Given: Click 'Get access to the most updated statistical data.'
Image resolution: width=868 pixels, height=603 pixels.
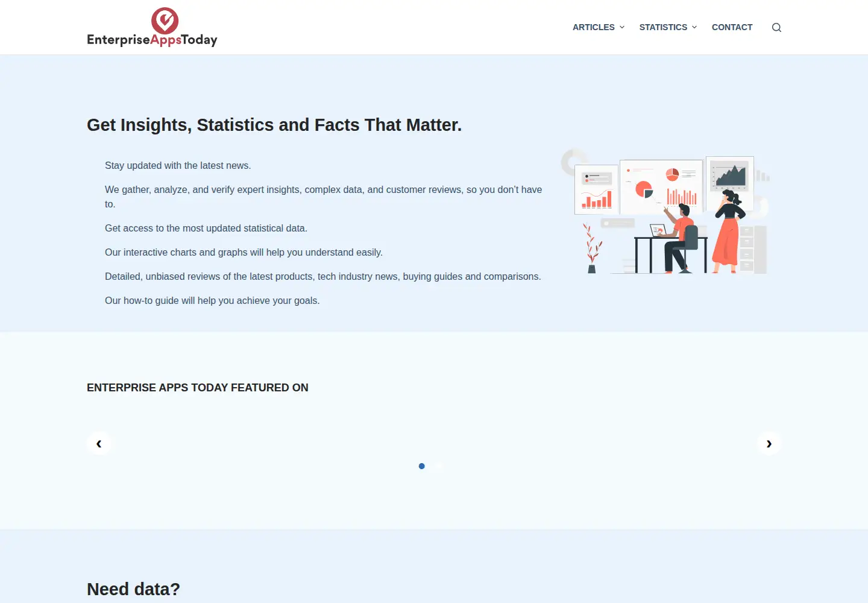Looking at the screenshot, I should point(206,228).
